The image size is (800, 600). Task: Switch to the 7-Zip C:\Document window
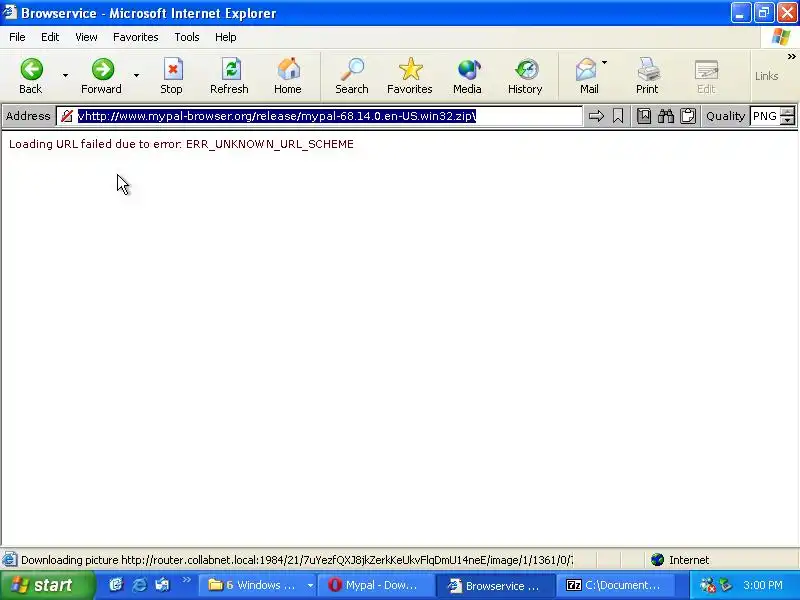[x=615, y=585]
